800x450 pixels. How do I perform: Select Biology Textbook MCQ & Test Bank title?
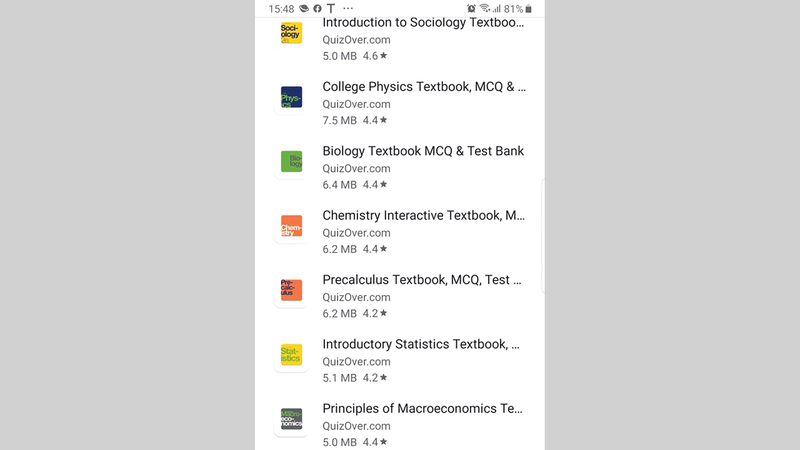423,151
